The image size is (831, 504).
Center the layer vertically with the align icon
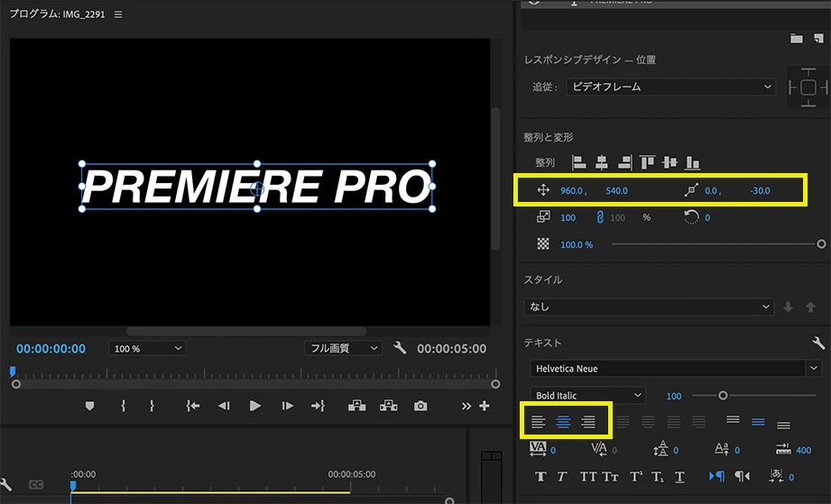[x=669, y=162]
